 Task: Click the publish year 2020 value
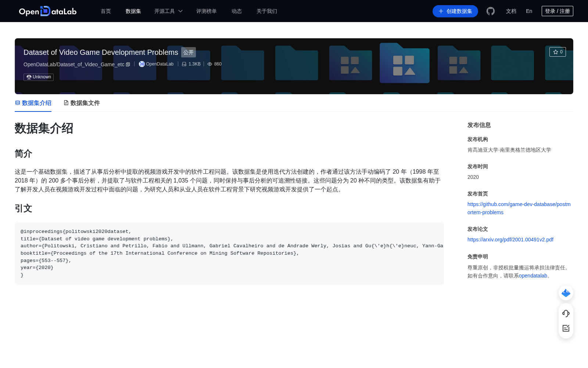coord(473,177)
